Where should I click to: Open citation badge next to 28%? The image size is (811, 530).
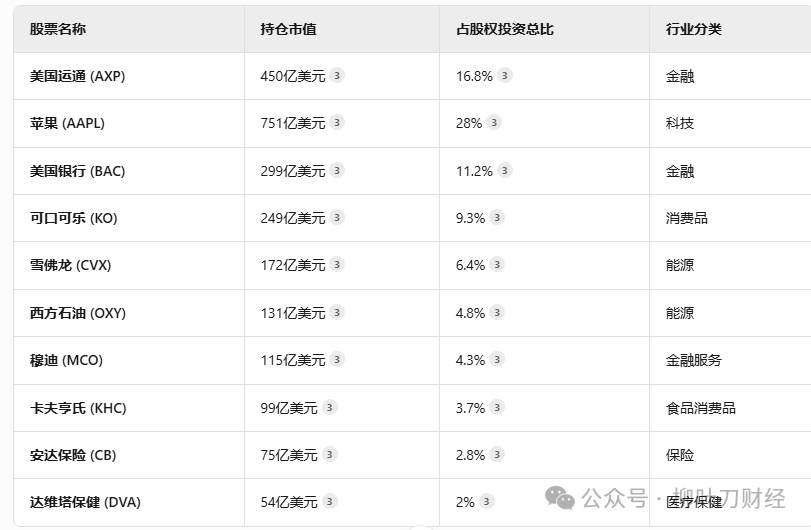point(494,123)
